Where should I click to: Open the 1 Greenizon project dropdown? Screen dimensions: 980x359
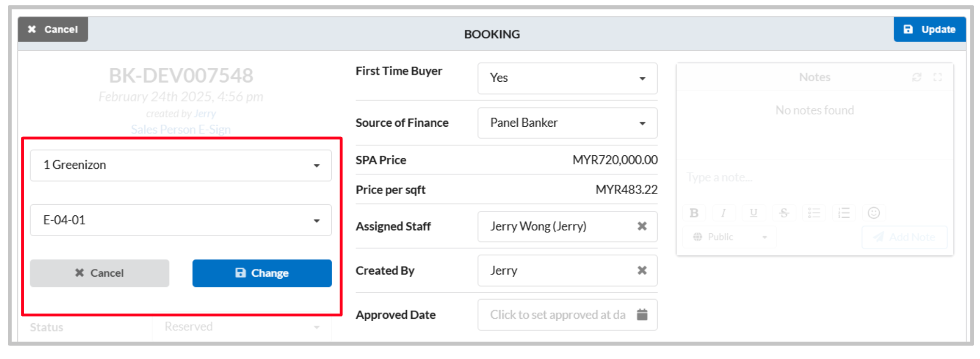click(x=181, y=165)
